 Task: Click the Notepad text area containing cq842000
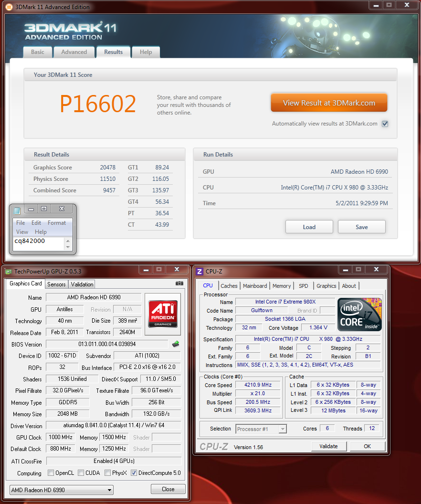tap(38, 243)
